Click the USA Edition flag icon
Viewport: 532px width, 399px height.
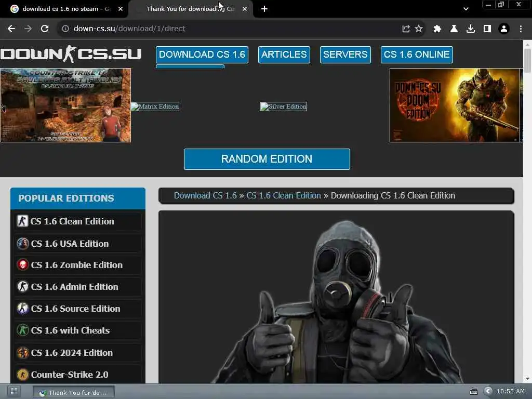click(x=23, y=244)
